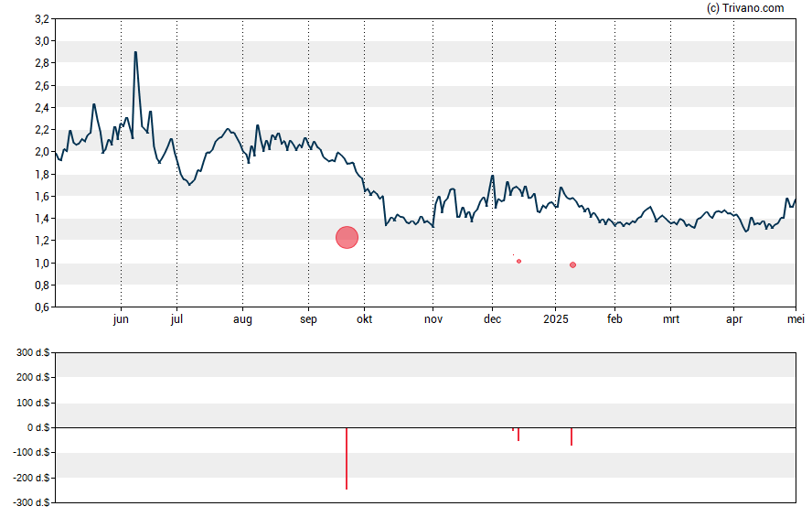Click the '3,0' price axis value
This screenshot has height=517, width=812.
(42, 41)
